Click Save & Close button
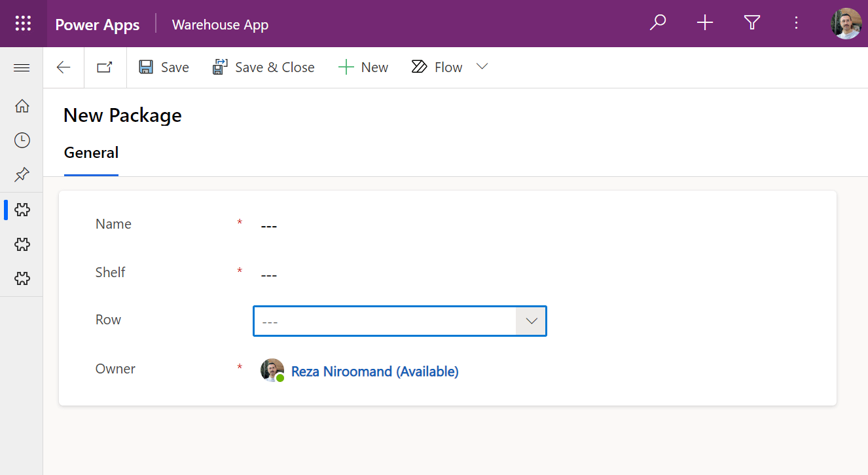The image size is (868, 475). [x=264, y=67]
